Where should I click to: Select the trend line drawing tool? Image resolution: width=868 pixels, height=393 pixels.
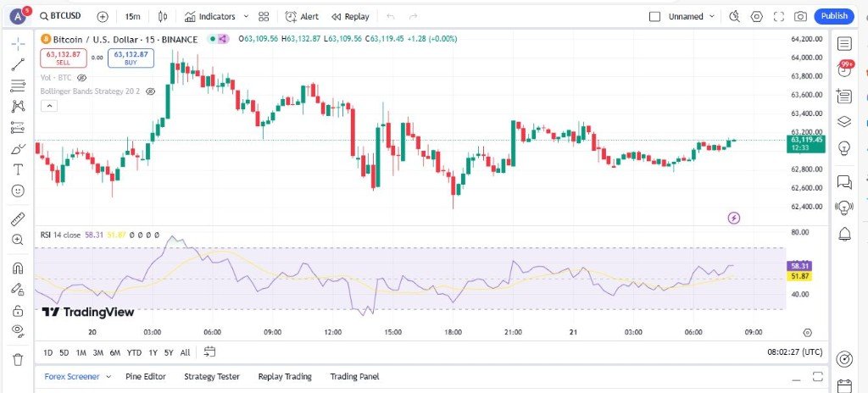coord(19,64)
